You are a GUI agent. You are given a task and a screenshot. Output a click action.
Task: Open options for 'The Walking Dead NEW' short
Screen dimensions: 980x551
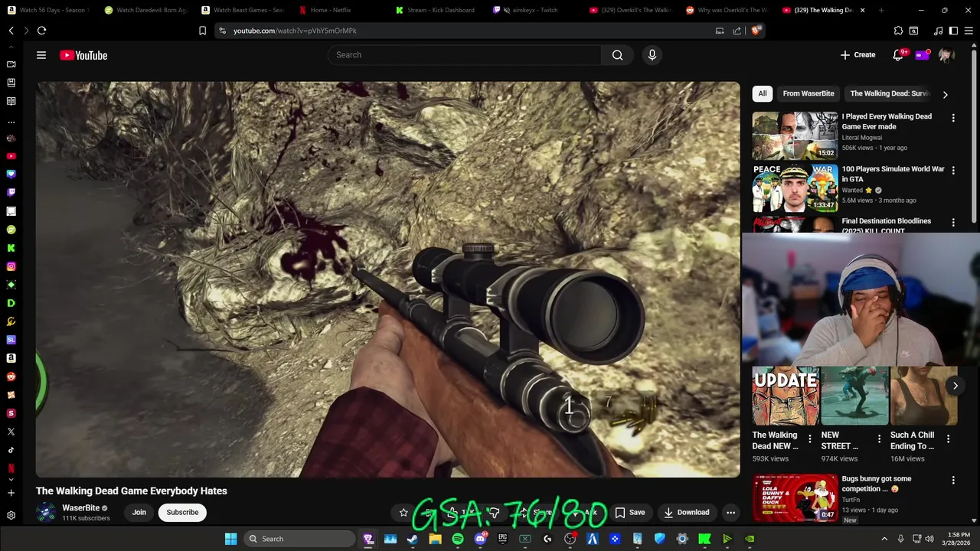click(x=810, y=439)
